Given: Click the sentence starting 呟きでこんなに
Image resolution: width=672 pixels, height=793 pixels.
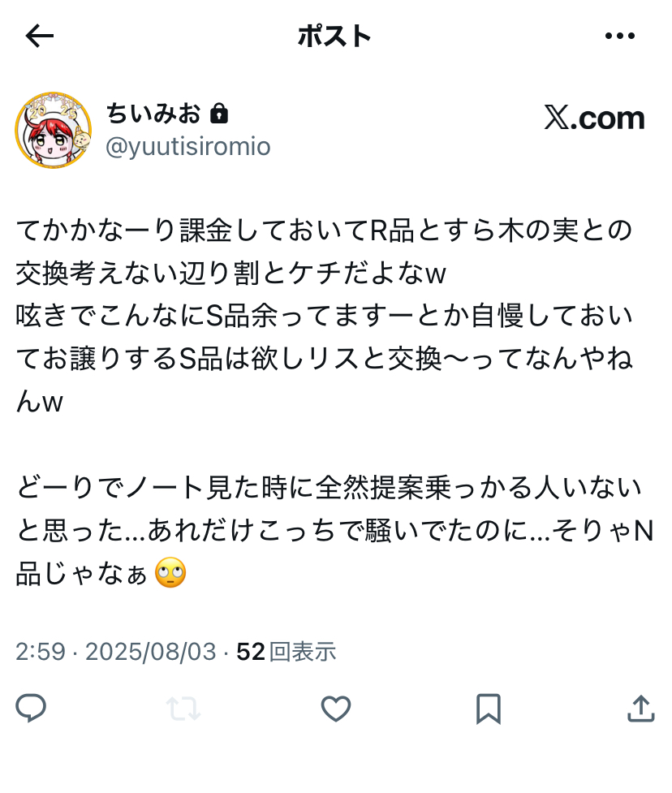Looking at the screenshot, I should [324, 359].
